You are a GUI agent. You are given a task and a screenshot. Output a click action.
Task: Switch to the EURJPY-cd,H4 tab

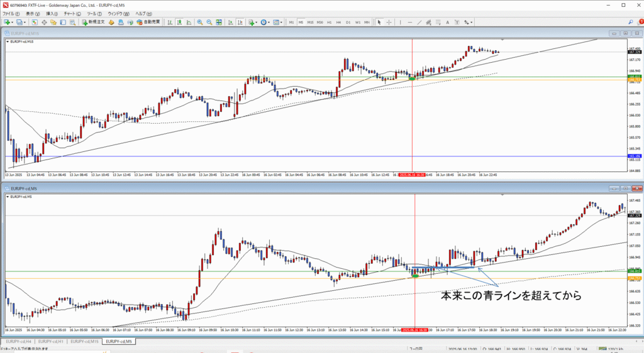18,341
